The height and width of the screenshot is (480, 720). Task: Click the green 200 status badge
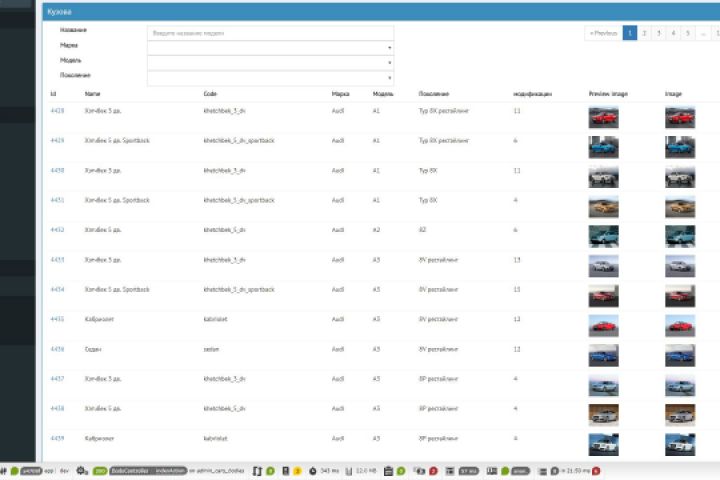[x=100, y=471]
